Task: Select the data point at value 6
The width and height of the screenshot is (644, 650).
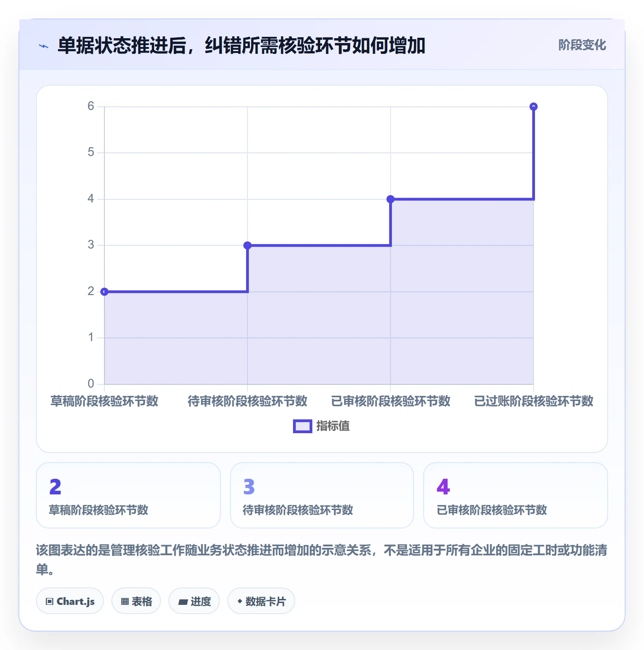Action: coord(534,107)
